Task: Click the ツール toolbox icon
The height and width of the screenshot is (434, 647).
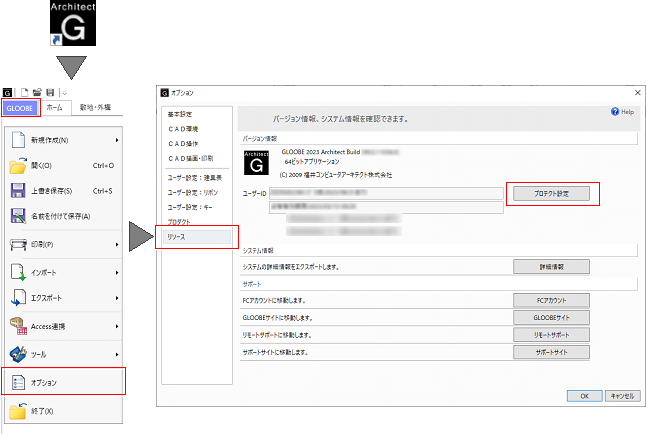Action: (x=18, y=354)
